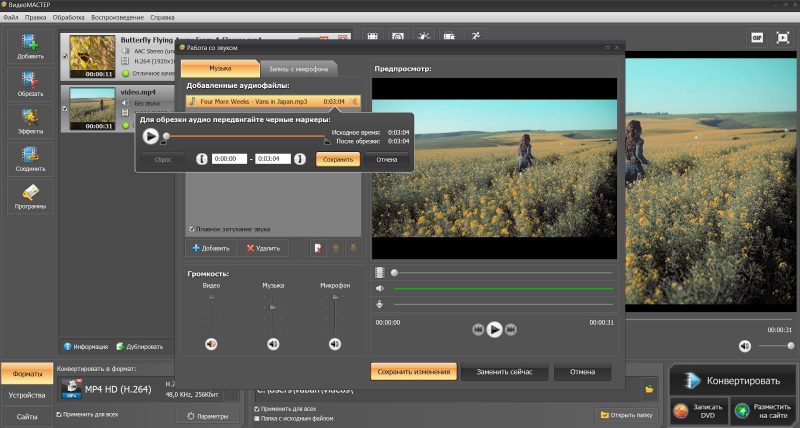Open the Formats tab at bottom left
Screen dimensions: 800x428
[26, 374]
